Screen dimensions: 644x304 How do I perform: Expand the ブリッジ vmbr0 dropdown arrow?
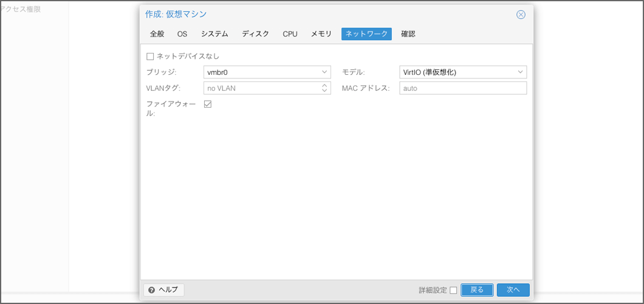324,72
